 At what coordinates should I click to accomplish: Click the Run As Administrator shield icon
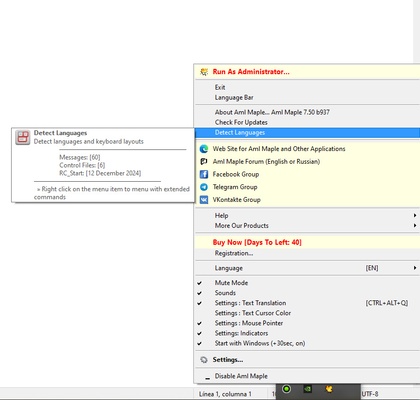point(204,72)
